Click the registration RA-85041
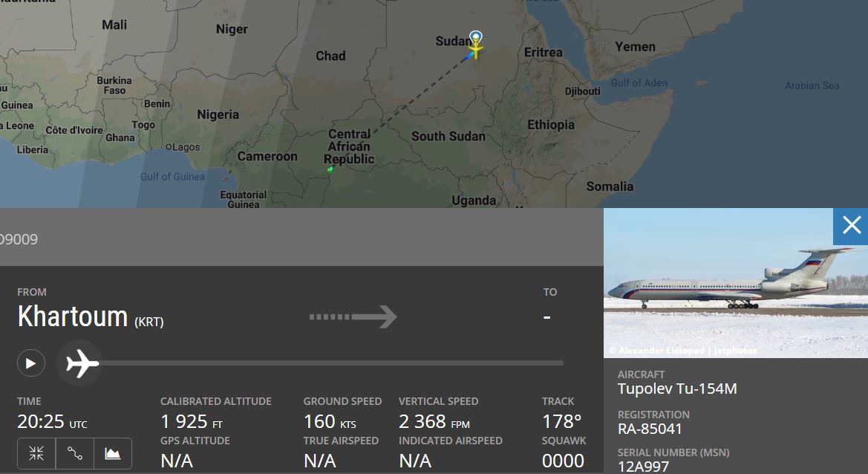Viewport: 868px width, 474px height. tap(650, 429)
